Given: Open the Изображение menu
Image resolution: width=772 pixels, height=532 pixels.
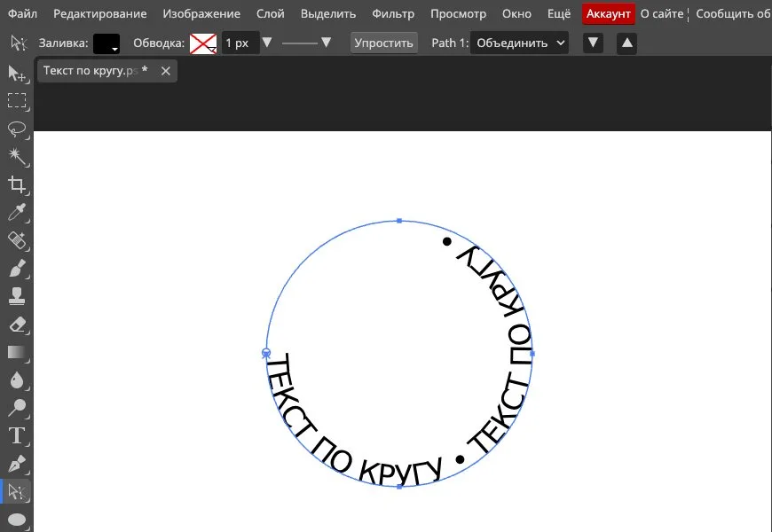Looking at the screenshot, I should [201, 14].
